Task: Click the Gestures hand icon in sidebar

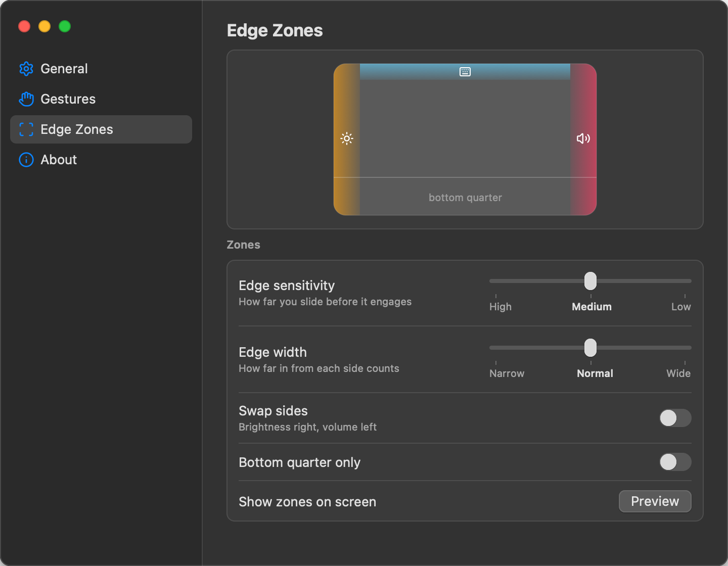Action: (26, 99)
